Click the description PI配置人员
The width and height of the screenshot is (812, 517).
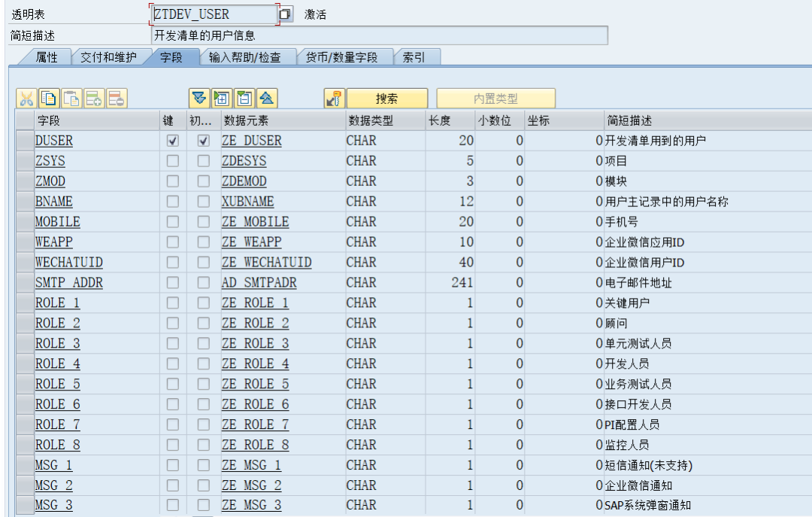(632, 424)
